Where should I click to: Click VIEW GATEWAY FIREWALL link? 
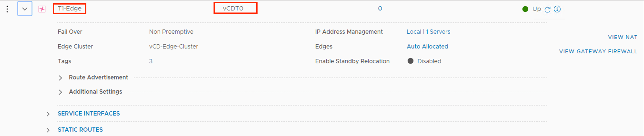tap(598, 51)
